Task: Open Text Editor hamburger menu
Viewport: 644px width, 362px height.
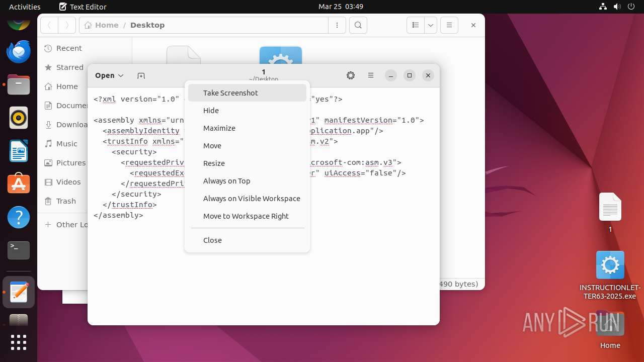Action: (371, 75)
